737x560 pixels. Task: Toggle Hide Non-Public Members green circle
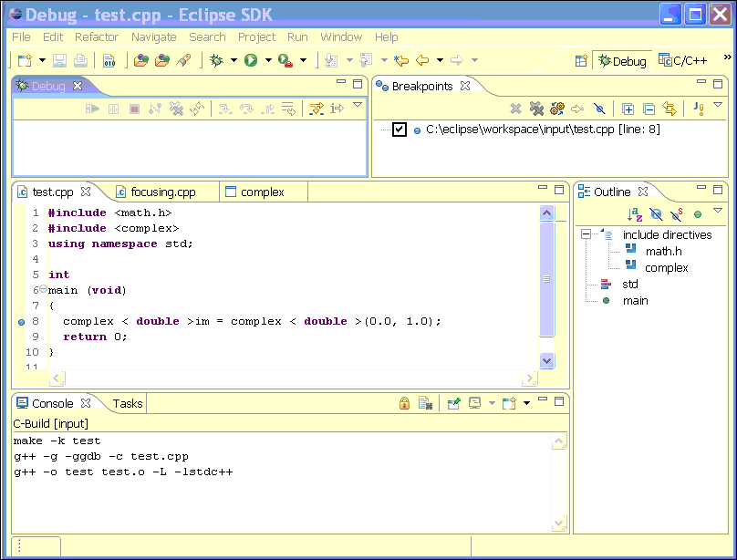pos(698,214)
